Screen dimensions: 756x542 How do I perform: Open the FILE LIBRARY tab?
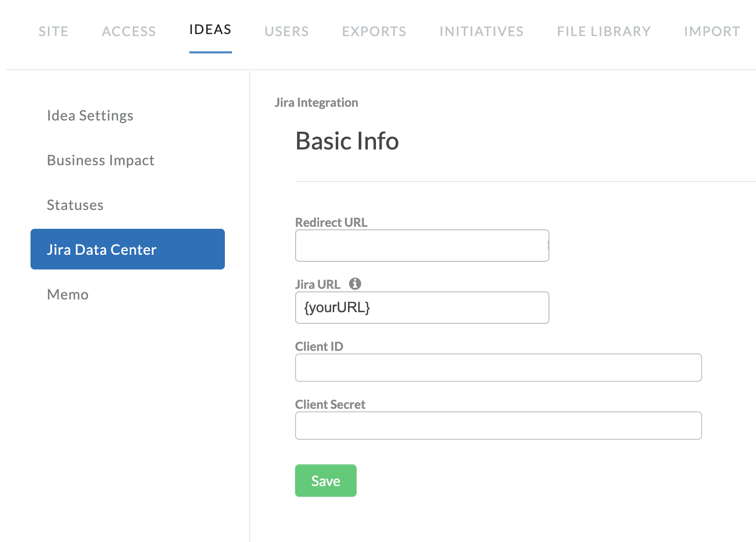coord(604,32)
